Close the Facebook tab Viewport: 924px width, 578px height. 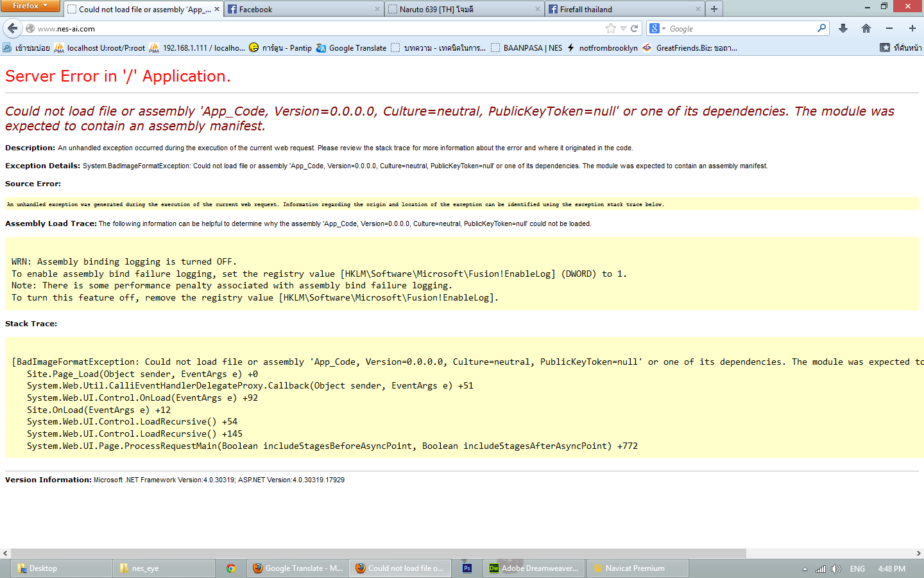coord(377,9)
